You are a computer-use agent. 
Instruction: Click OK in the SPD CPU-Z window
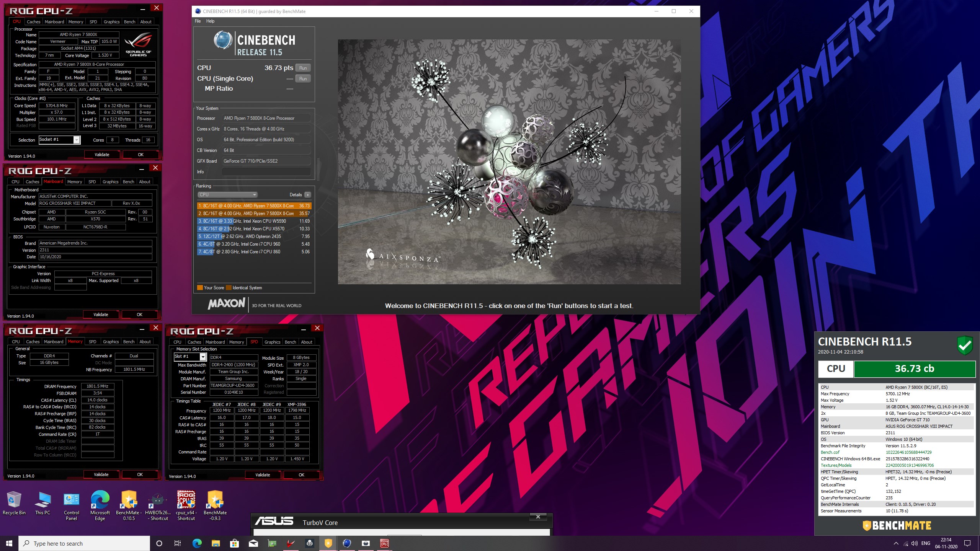(x=302, y=475)
